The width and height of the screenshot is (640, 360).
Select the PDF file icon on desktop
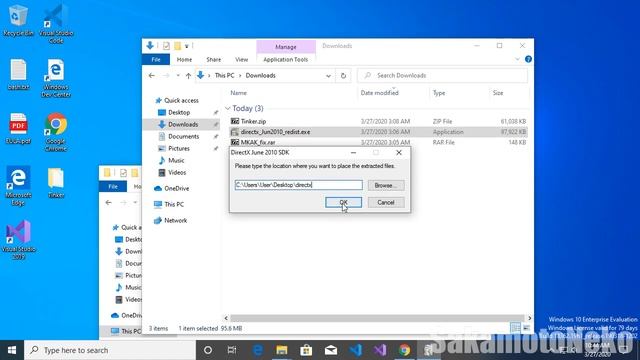[18, 129]
